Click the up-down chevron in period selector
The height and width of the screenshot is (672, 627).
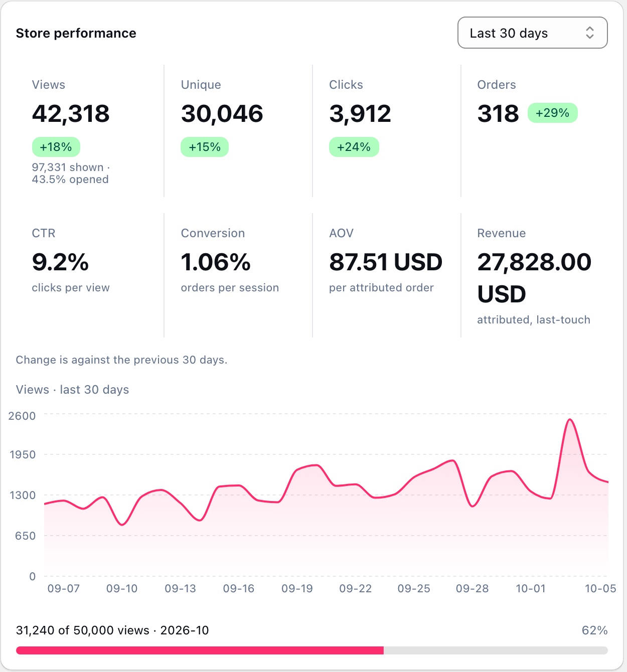coord(590,33)
